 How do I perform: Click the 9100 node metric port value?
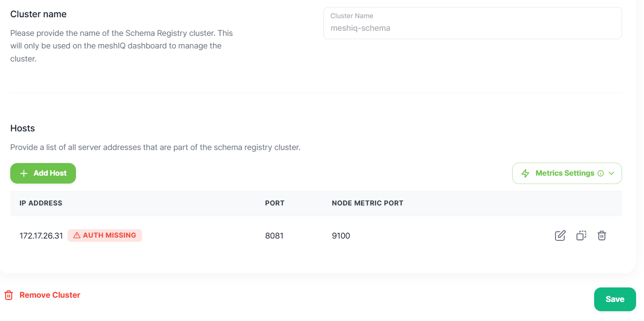pos(341,236)
